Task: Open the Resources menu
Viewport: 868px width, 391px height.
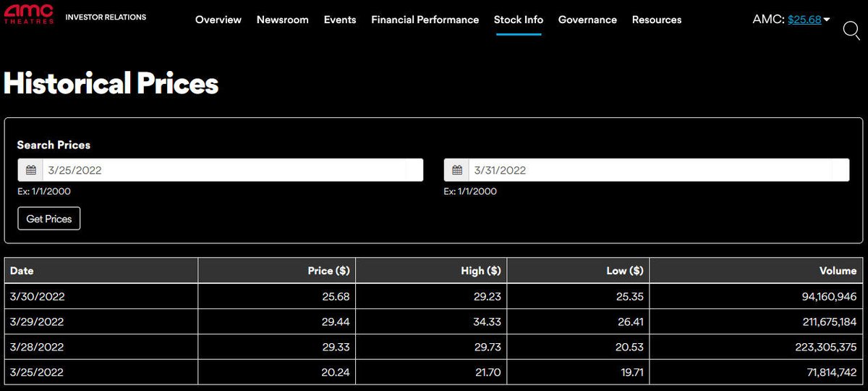Action: pos(657,20)
